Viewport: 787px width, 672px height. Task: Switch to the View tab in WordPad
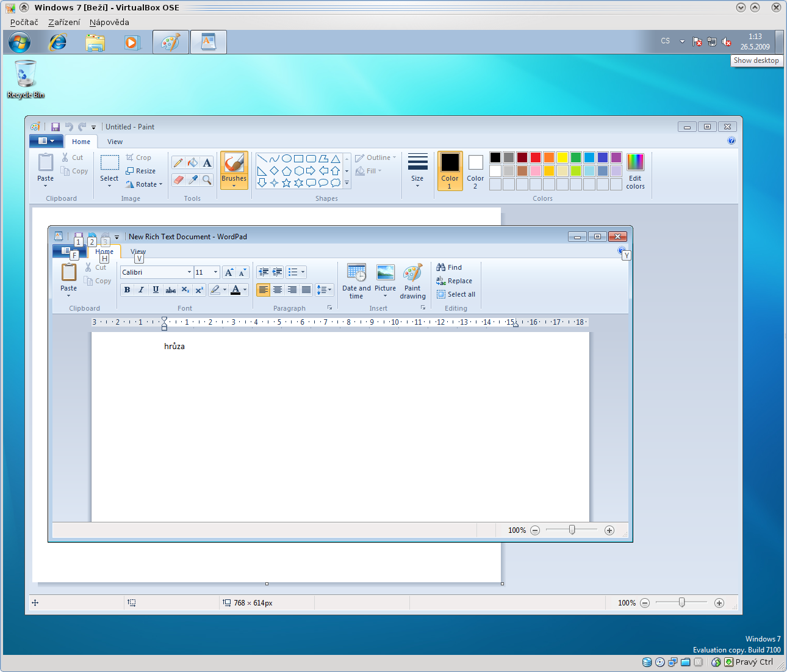138,251
